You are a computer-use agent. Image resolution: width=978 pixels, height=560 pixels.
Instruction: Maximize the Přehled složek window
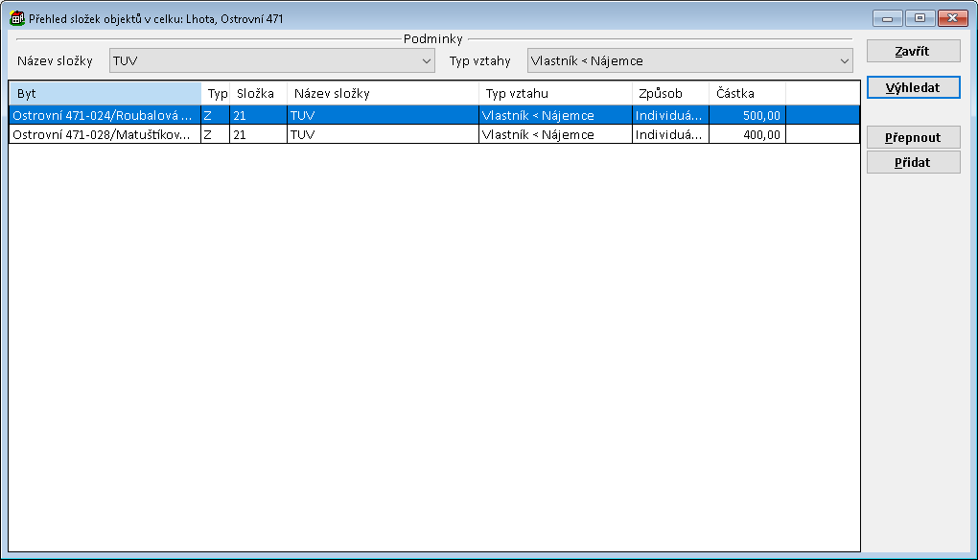pos(919,17)
